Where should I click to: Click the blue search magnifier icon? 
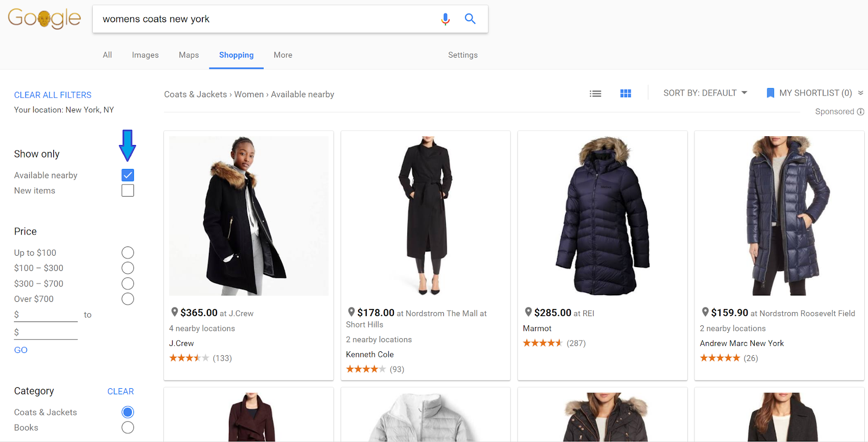[x=470, y=19]
